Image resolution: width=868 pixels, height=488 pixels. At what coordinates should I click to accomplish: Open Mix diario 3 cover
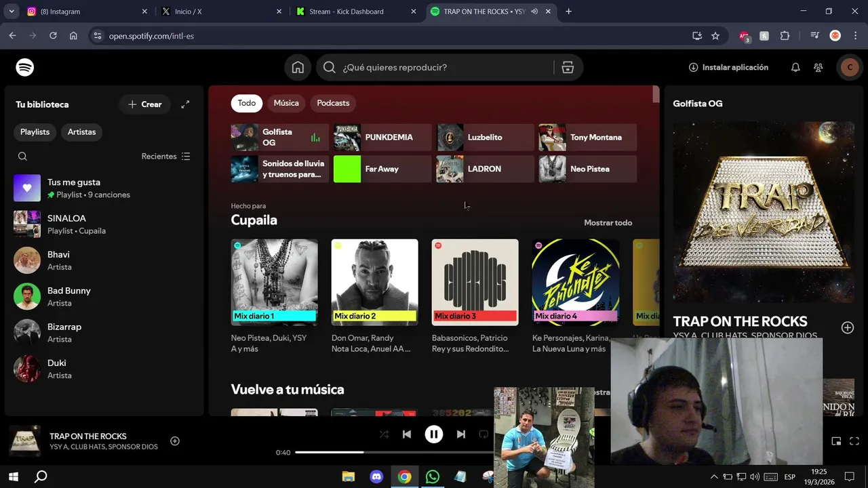[475, 282]
